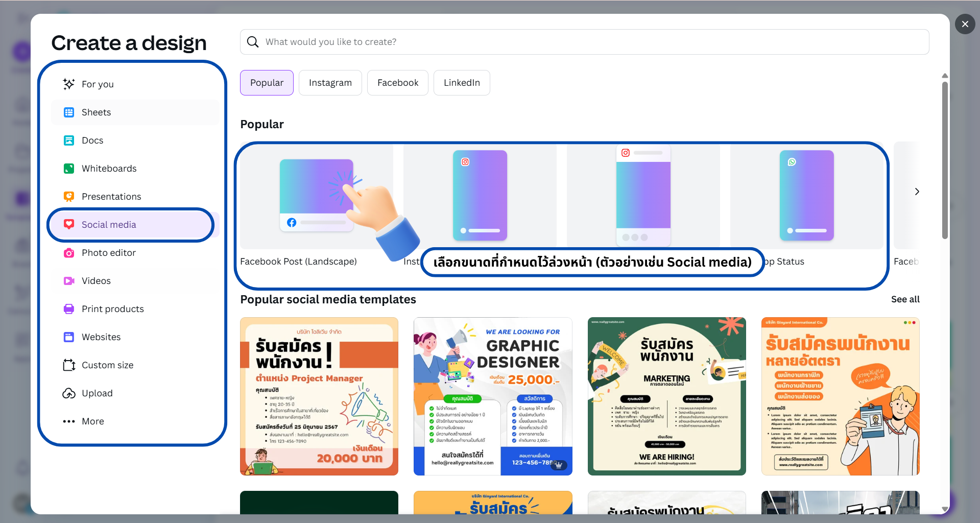Open the Presentations category icon
Image resolution: width=980 pixels, height=523 pixels.
pyautogui.click(x=69, y=197)
